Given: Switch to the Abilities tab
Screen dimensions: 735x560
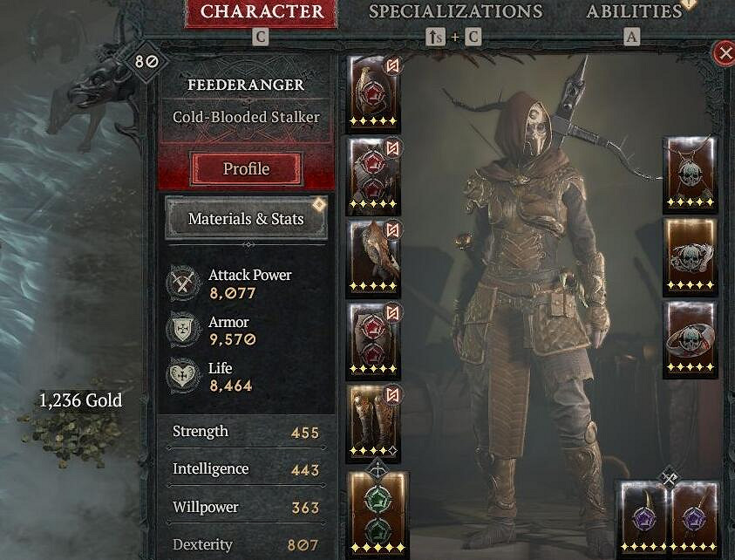Looking at the screenshot, I should click(634, 12).
